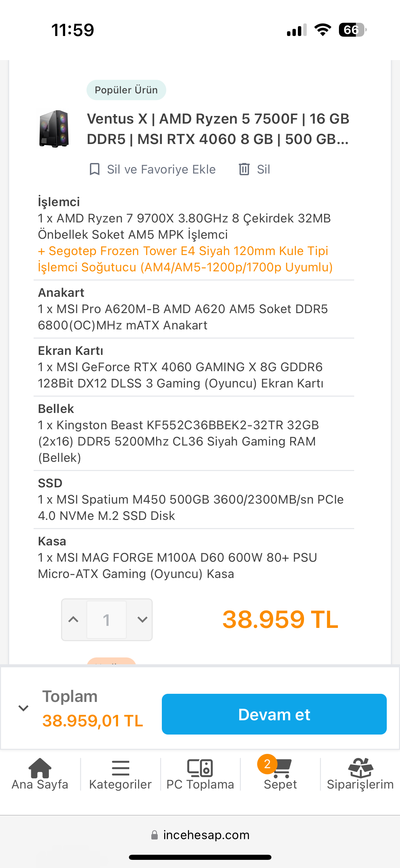Screen dimensions: 400x868
Task: Expand the Toplam total summary chevron
Action: (x=23, y=708)
